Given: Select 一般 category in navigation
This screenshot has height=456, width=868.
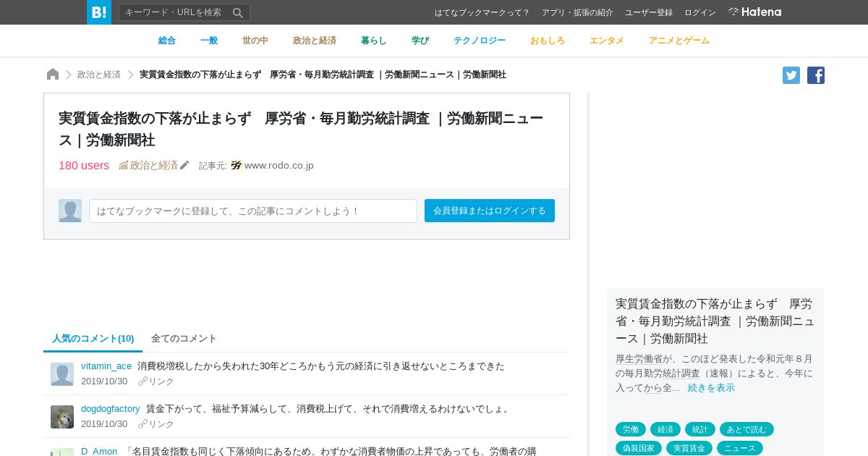Looking at the screenshot, I should 209,41.
